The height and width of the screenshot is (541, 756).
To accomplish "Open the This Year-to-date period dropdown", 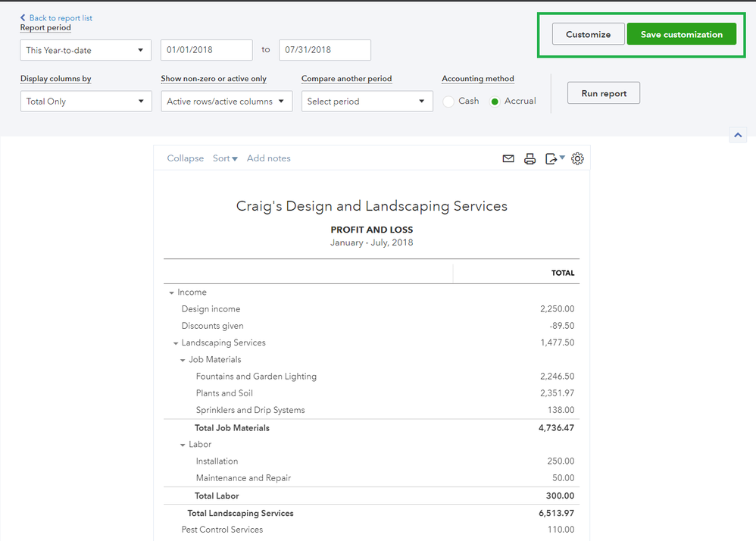I will (x=86, y=49).
